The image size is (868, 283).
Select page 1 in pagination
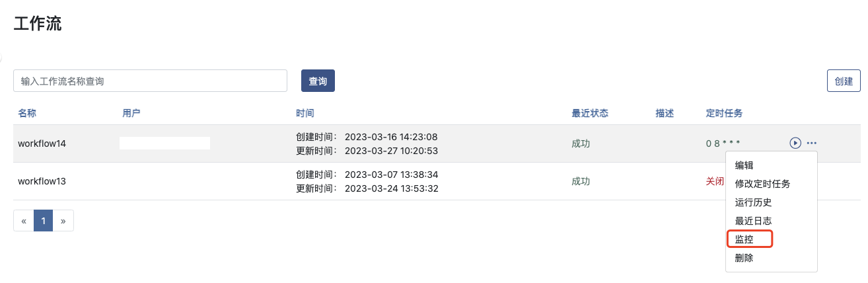pyautogui.click(x=43, y=221)
